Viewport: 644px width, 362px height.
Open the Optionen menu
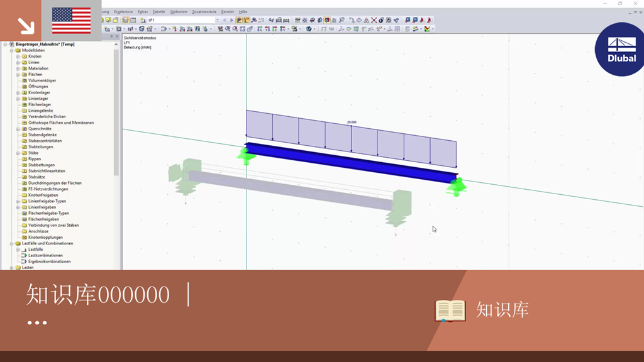[179, 12]
